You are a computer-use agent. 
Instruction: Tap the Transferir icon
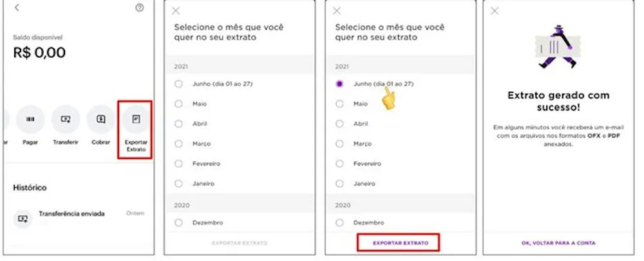66,120
